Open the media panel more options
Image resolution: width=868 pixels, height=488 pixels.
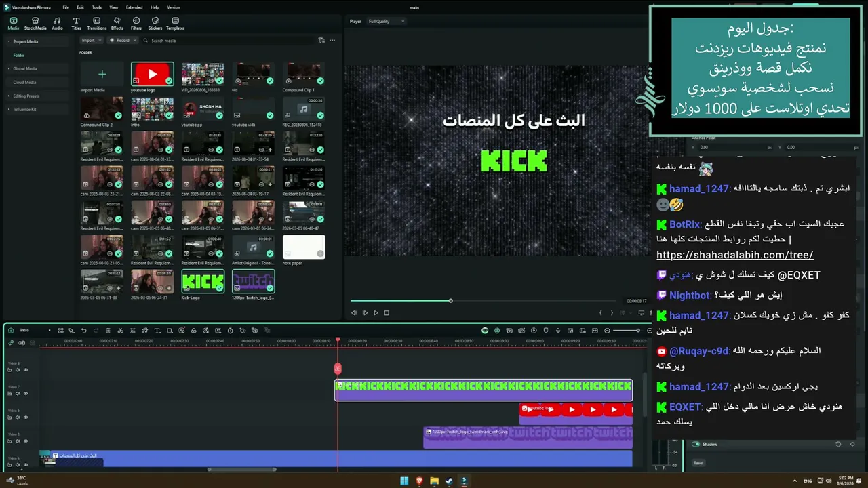332,41
